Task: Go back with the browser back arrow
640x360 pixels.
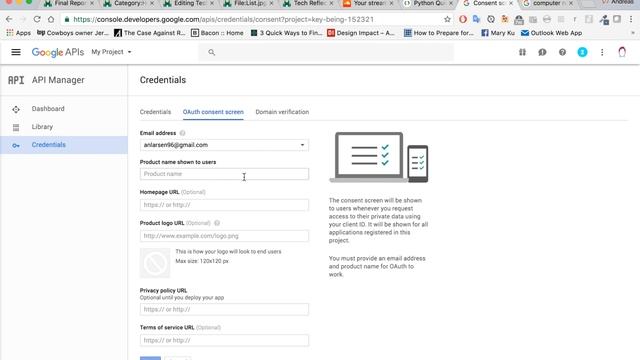Action: [x=9, y=19]
